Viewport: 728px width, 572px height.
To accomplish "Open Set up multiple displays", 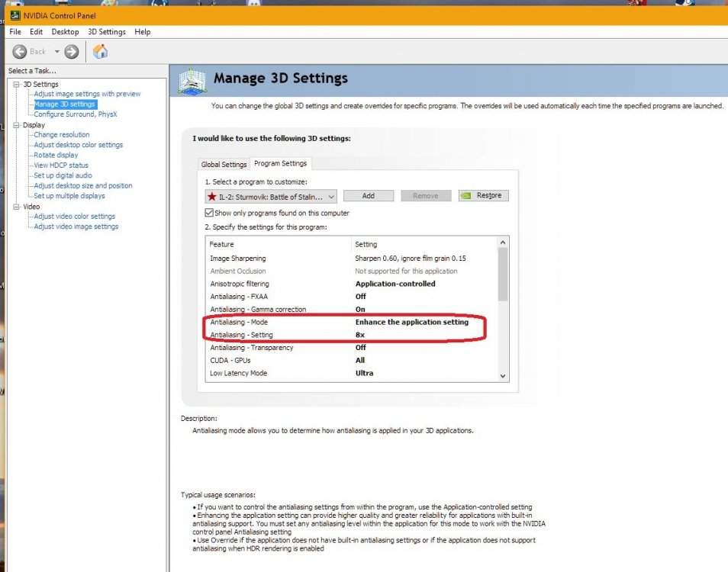I will (x=69, y=196).
